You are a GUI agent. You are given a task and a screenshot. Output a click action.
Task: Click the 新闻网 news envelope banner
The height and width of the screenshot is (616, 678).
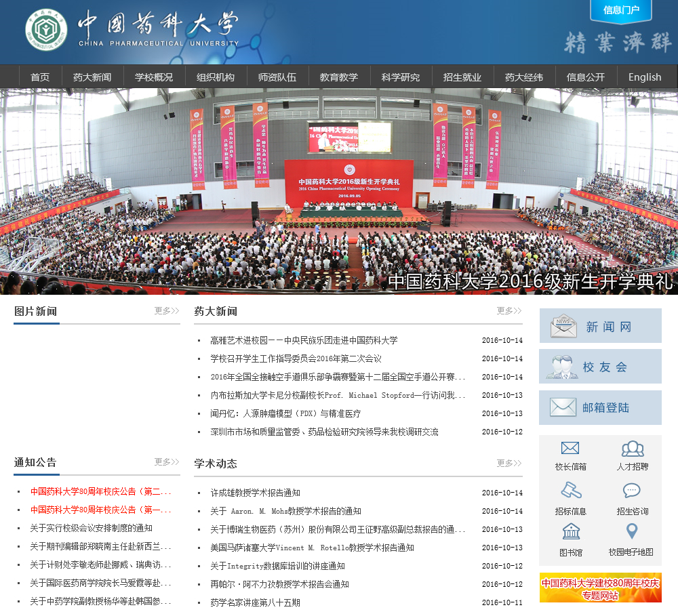[600, 326]
